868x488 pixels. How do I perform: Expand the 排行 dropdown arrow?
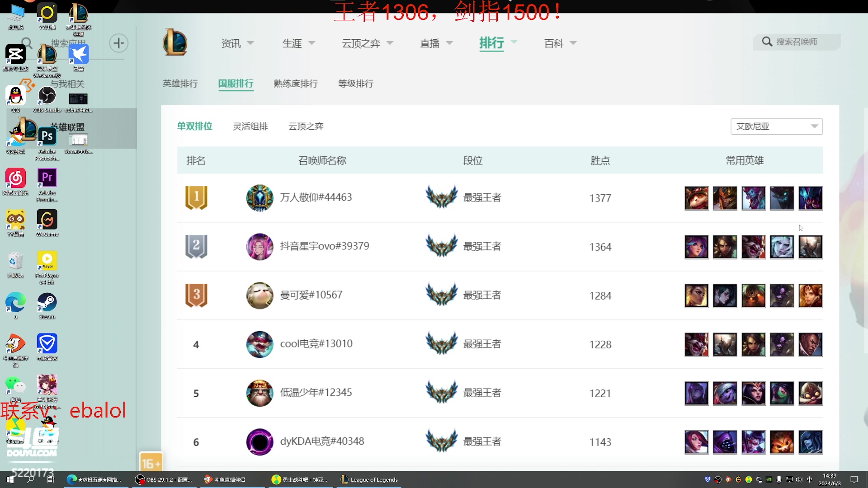pyautogui.click(x=514, y=42)
